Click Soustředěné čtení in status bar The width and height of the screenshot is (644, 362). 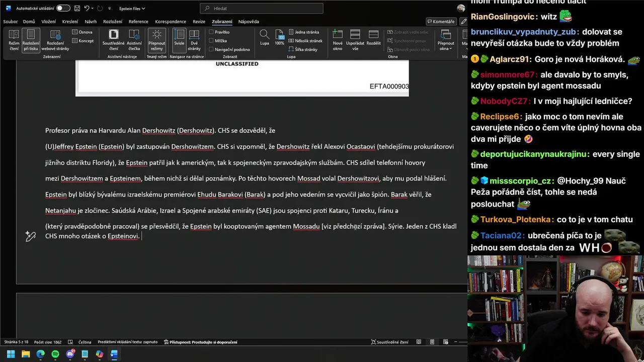pyautogui.click(x=390, y=342)
